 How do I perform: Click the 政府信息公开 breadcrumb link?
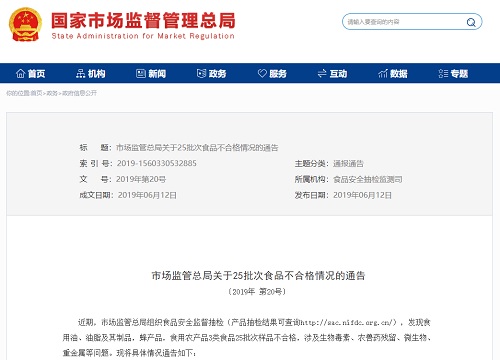(79, 93)
